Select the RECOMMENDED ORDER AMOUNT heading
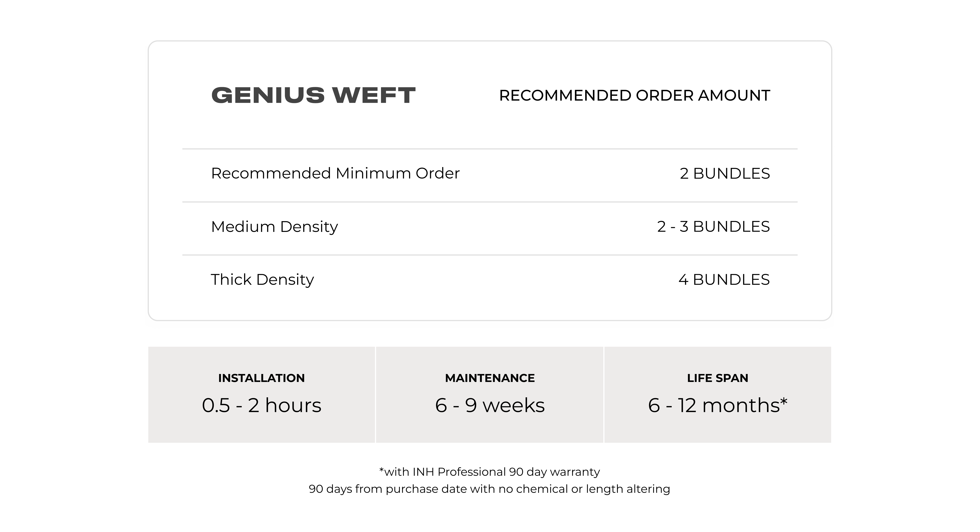This screenshot has height=532, width=980. (634, 95)
